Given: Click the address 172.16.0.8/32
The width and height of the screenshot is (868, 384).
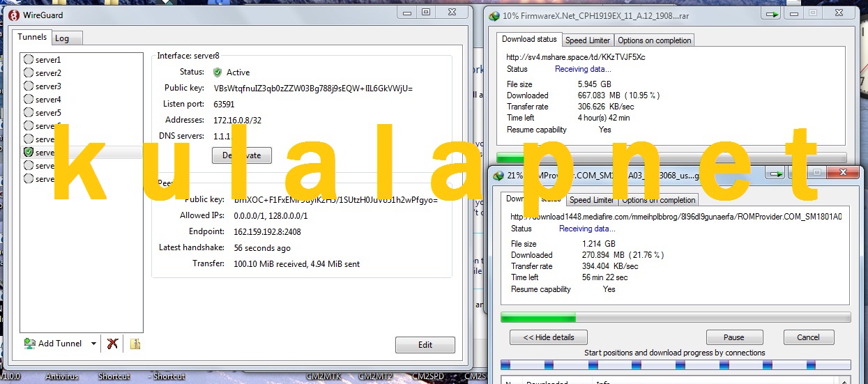Looking at the screenshot, I should (238, 121).
